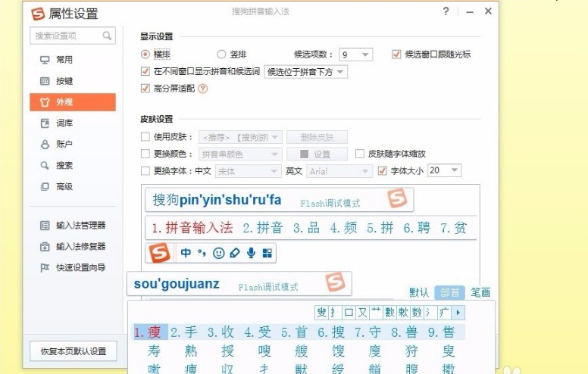The height and width of the screenshot is (374, 588).
Task: Go to the 搜索 section in the sidebar
Action: (73, 165)
